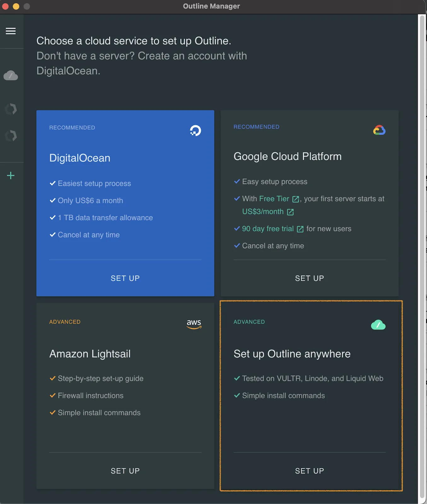Click 'Step-by-step set-up guide' text

point(101,378)
